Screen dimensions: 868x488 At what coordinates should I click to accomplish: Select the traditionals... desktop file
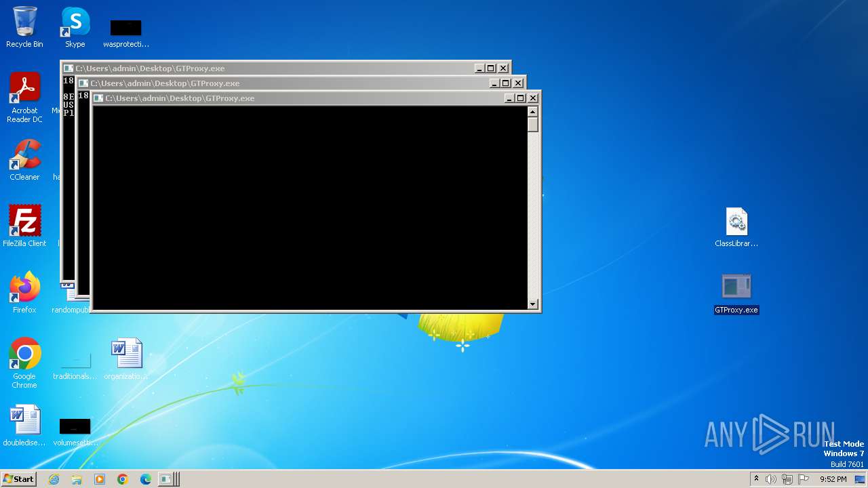(x=75, y=365)
